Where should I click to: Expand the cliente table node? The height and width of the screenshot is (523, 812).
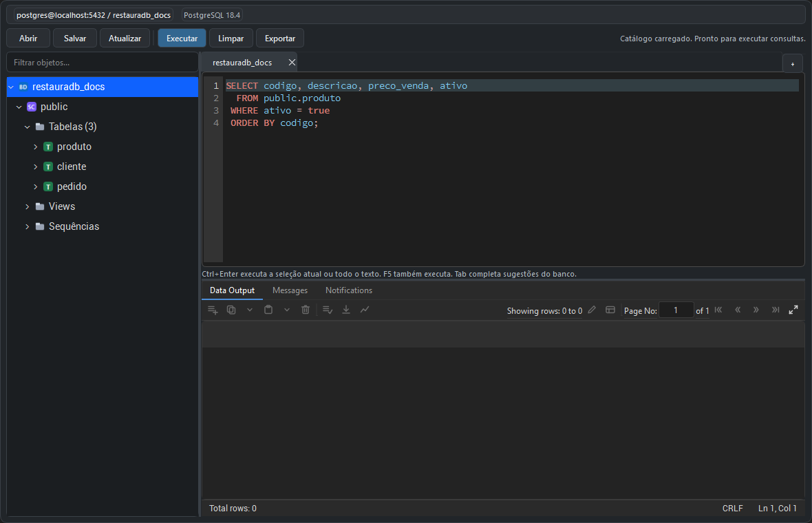coord(36,167)
